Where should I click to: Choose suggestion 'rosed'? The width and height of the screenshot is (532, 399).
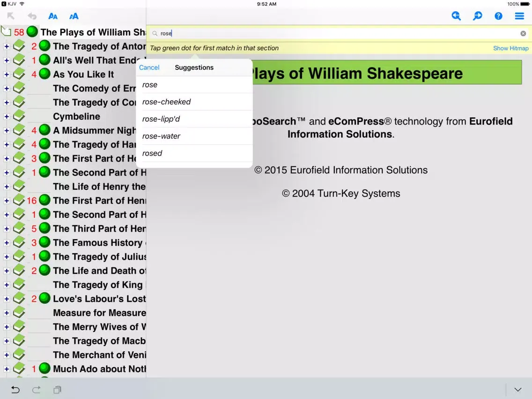pos(194,153)
